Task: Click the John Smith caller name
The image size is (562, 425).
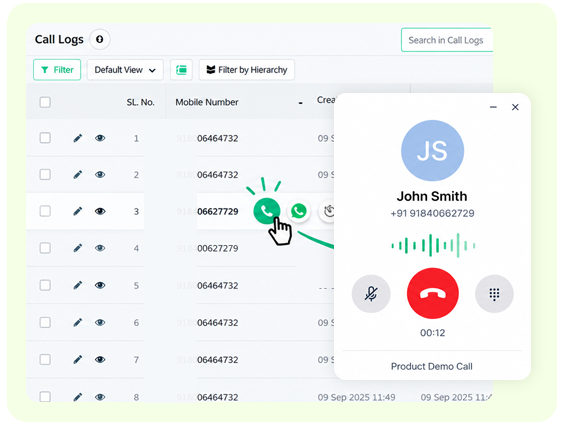Action: [432, 196]
